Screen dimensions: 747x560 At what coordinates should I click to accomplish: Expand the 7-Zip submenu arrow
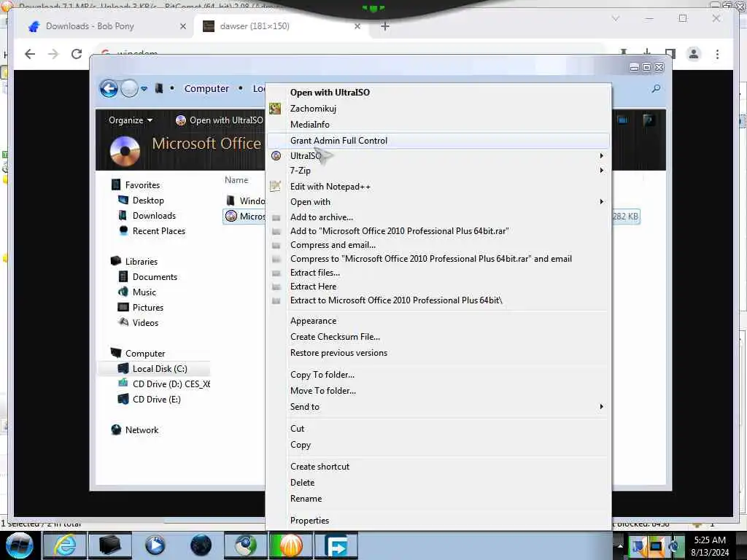[x=601, y=171]
